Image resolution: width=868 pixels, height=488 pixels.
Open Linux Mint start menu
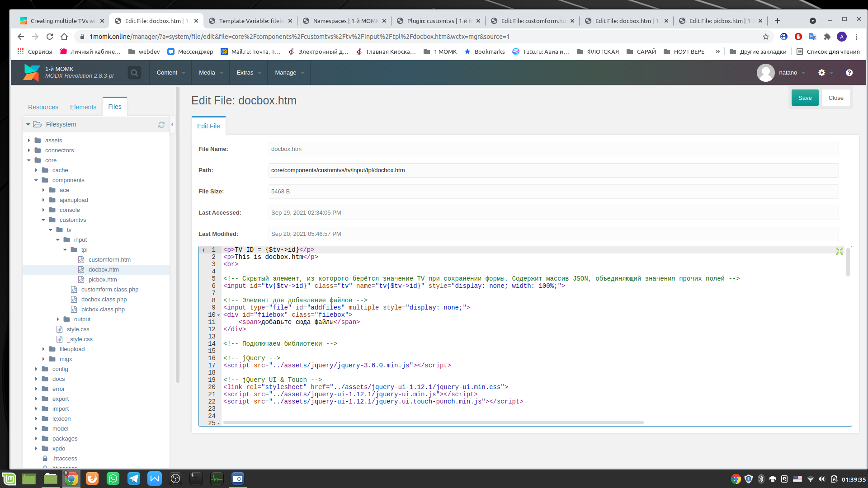click(x=9, y=479)
